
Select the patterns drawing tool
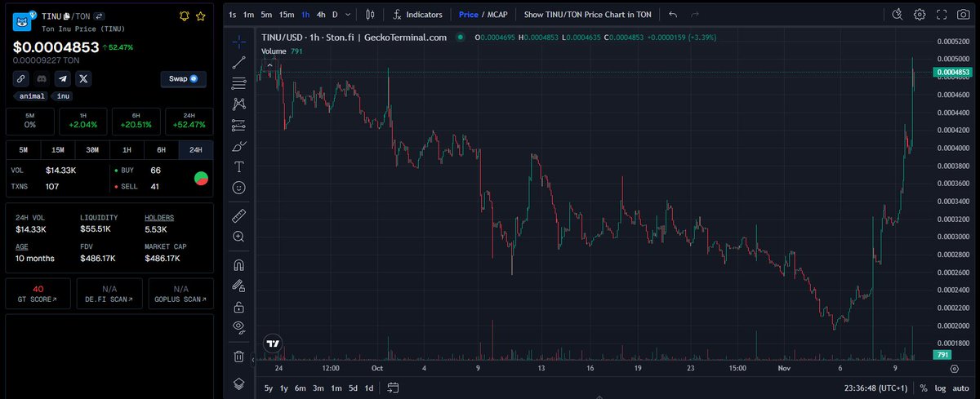[239, 104]
